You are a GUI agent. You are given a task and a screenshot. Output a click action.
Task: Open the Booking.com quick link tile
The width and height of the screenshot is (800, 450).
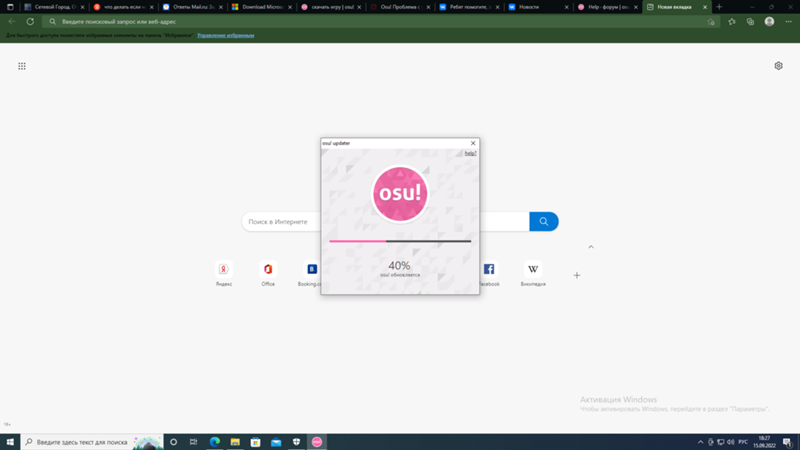tap(310, 273)
